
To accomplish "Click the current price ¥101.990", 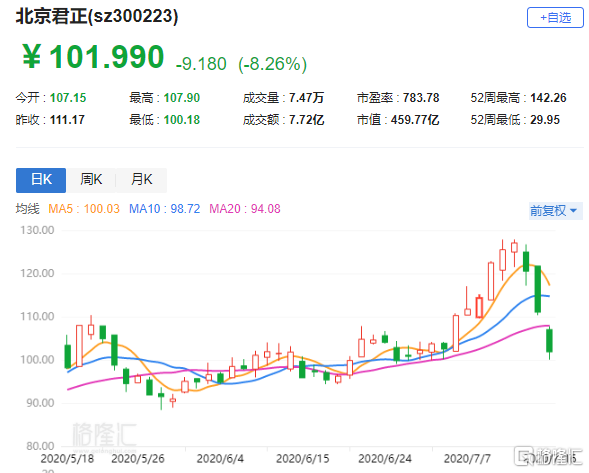I will click(x=93, y=57).
